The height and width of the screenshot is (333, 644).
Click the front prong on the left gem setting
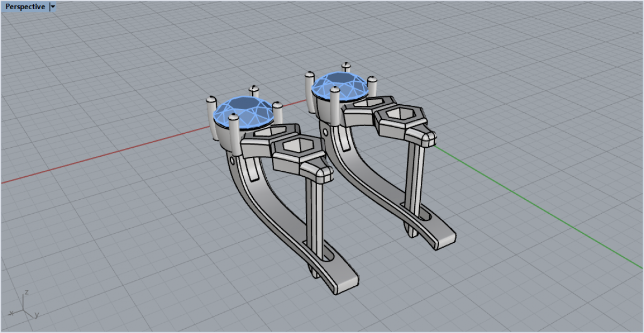[x=234, y=135]
